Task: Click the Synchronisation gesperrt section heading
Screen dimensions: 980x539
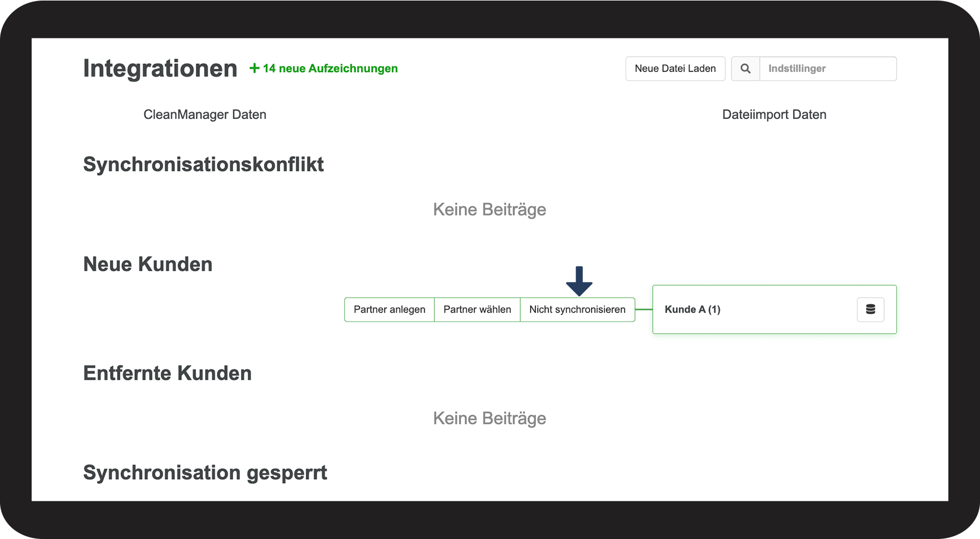Action: (205, 473)
